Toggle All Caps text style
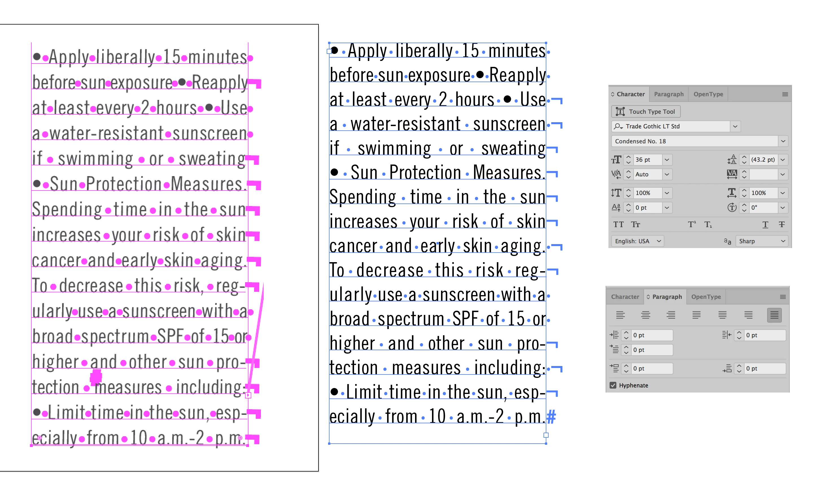Screen dimensions: 814x504 [618, 224]
